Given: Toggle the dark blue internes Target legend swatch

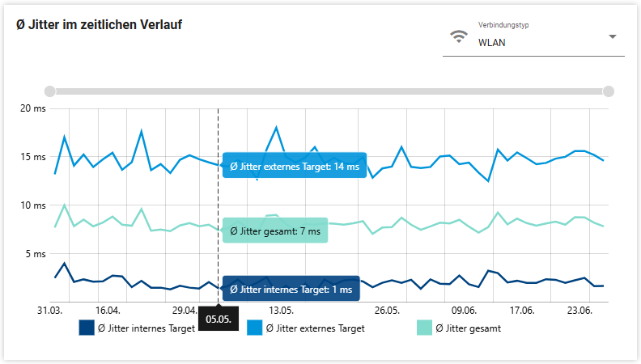Looking at the screenshot, I should coord(87,328).
